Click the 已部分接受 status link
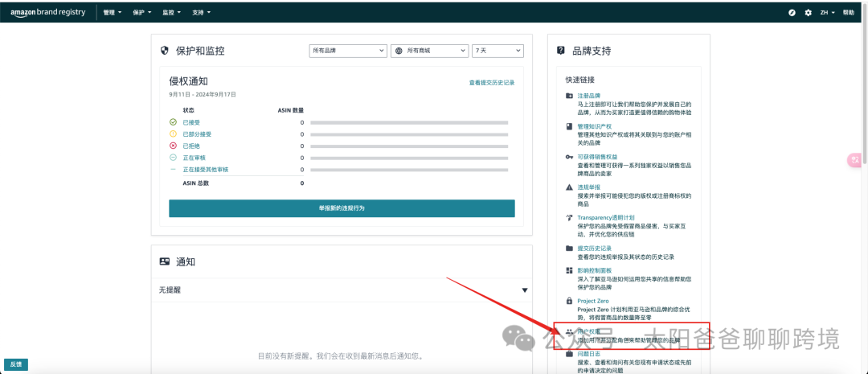Image resolution: width=868 pixels, height=374 pixels. coord(197,134)
